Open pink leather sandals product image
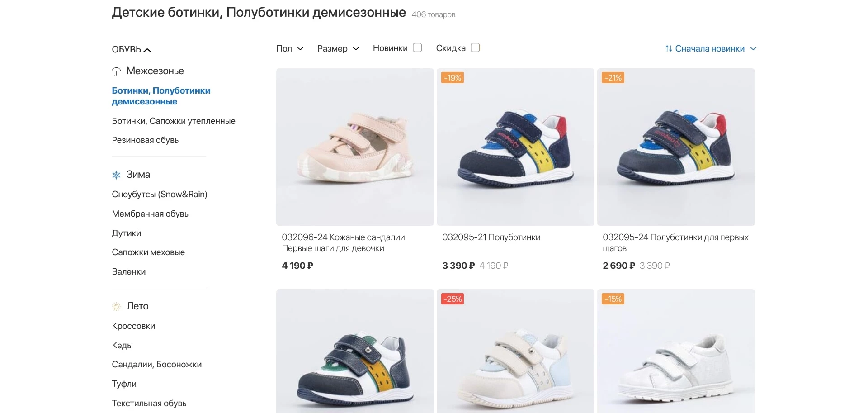 (x=355, y=147)
